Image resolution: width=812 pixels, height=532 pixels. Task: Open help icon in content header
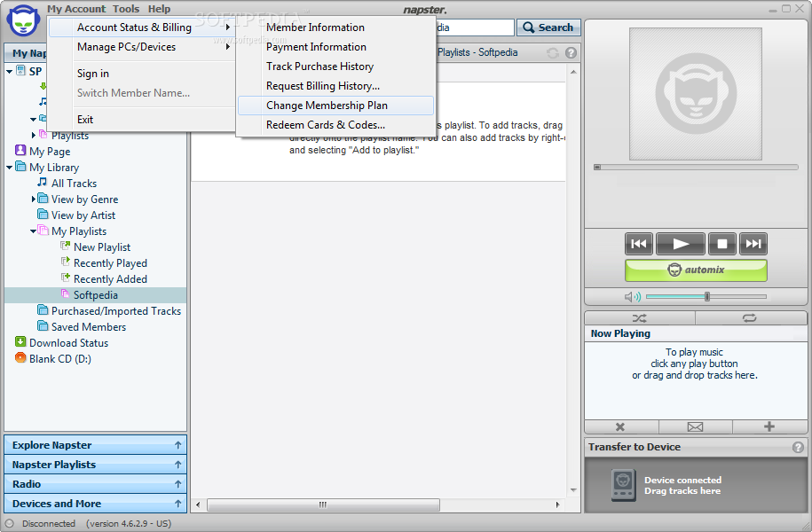coord(571,53)
